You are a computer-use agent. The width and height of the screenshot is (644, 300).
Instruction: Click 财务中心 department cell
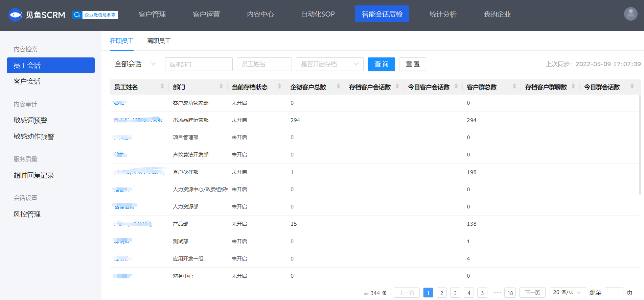(x=183, y=276)
